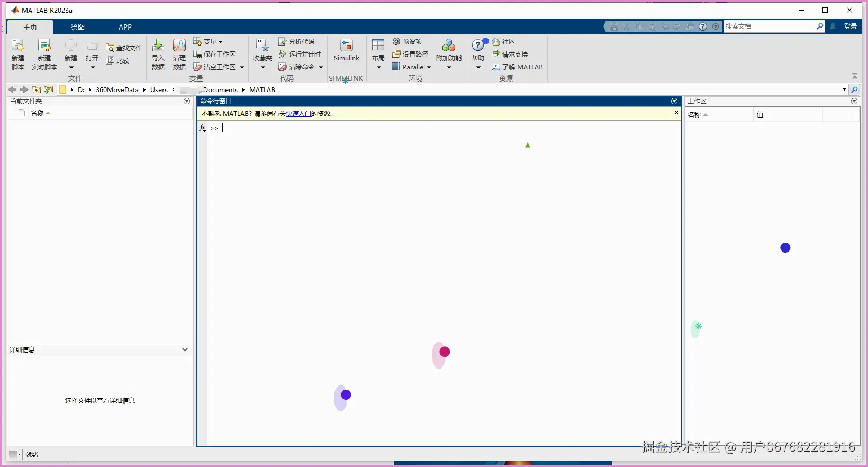Expand the Parallel dropdown menu

(x=411, y=67)
